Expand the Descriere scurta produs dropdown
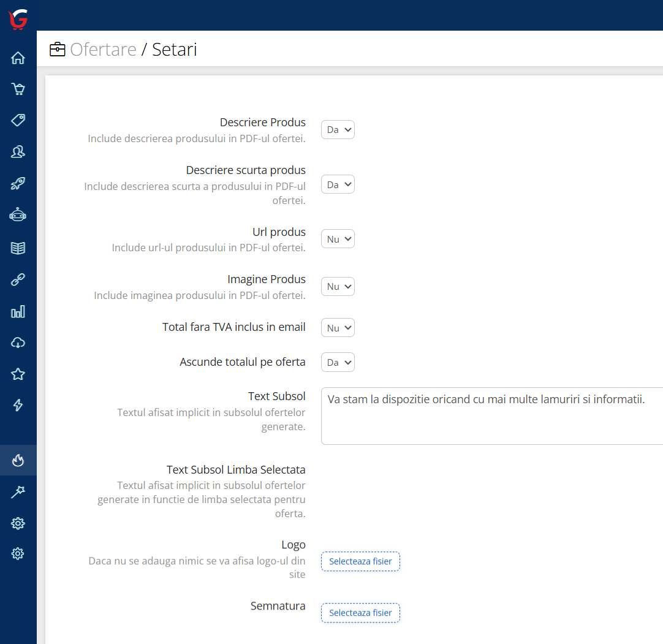The width and height of the screenshot is (663, 644). [338, 184]
